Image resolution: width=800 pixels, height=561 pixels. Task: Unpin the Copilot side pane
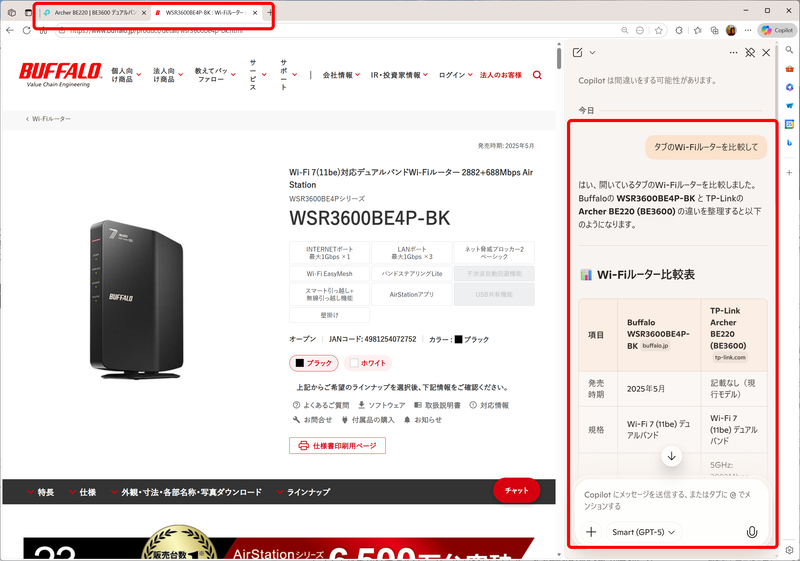coord(750,53)
